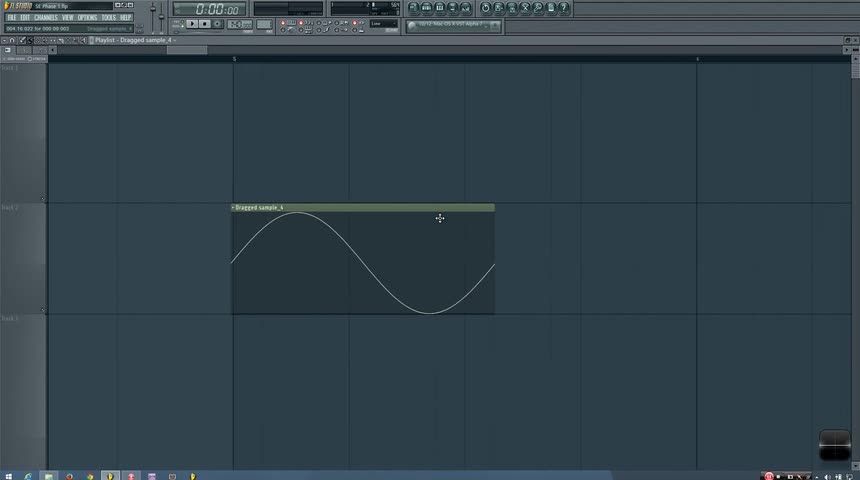This screenshot has height=480, width=860.
Task: Click the bar 6 timeline marker
Action: point(698,59)
